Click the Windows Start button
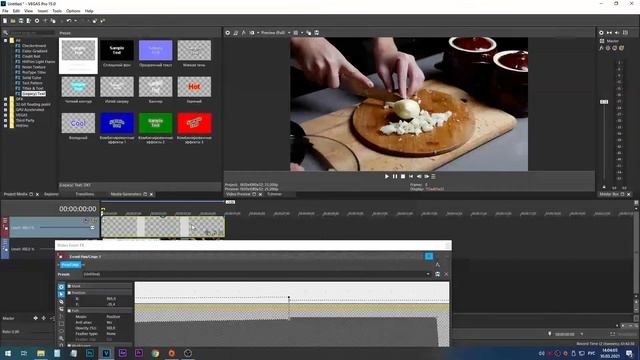 point(8,353)
